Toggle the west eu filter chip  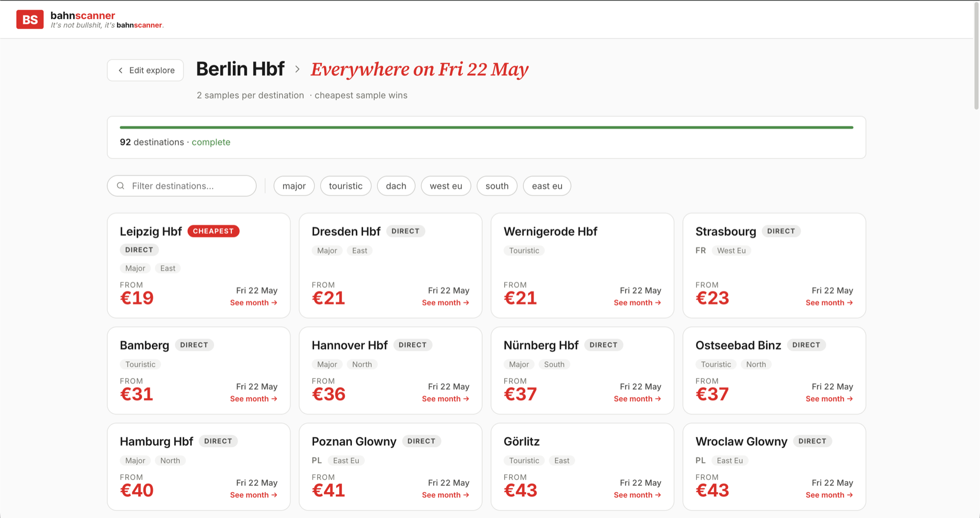446,186
